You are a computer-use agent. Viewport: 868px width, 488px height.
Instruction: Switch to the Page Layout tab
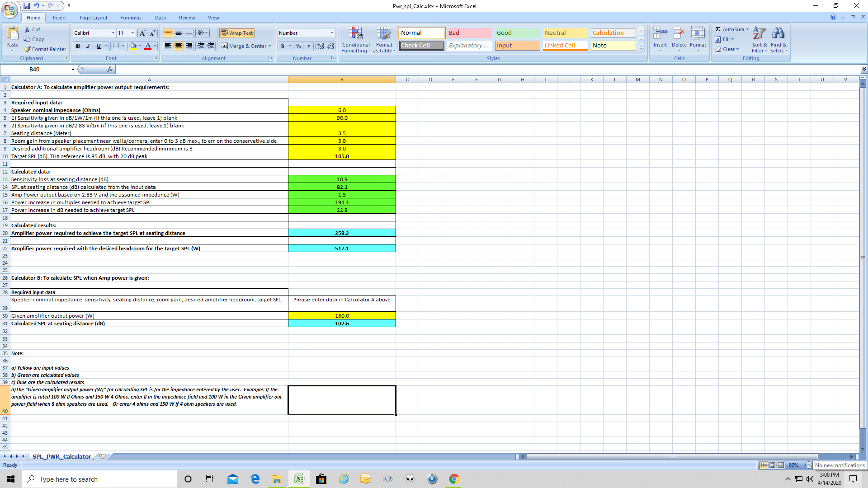click(x=94, y=18)
